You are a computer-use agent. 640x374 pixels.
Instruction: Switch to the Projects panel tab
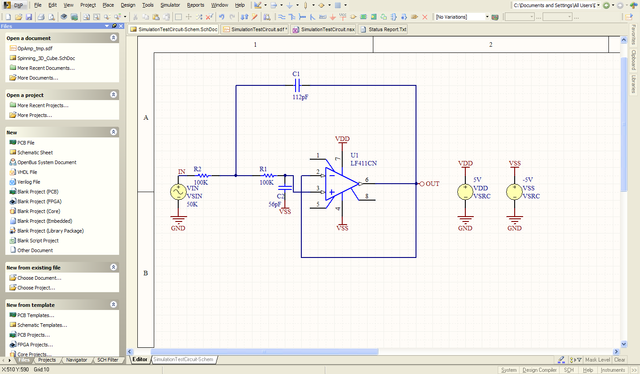pos(47,360)
